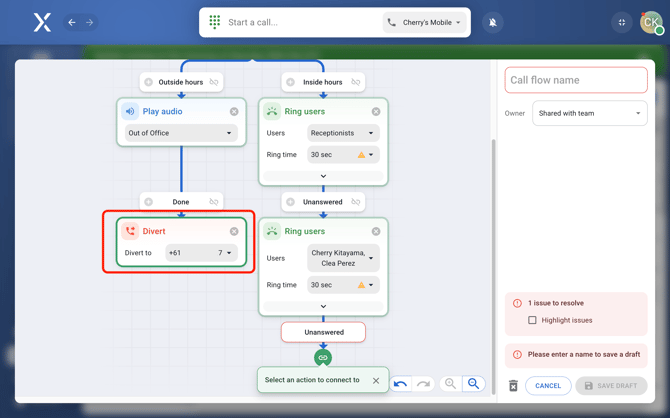Unlink the Done connection
This screenshot has height=418, width=670.
coord(214,202)
